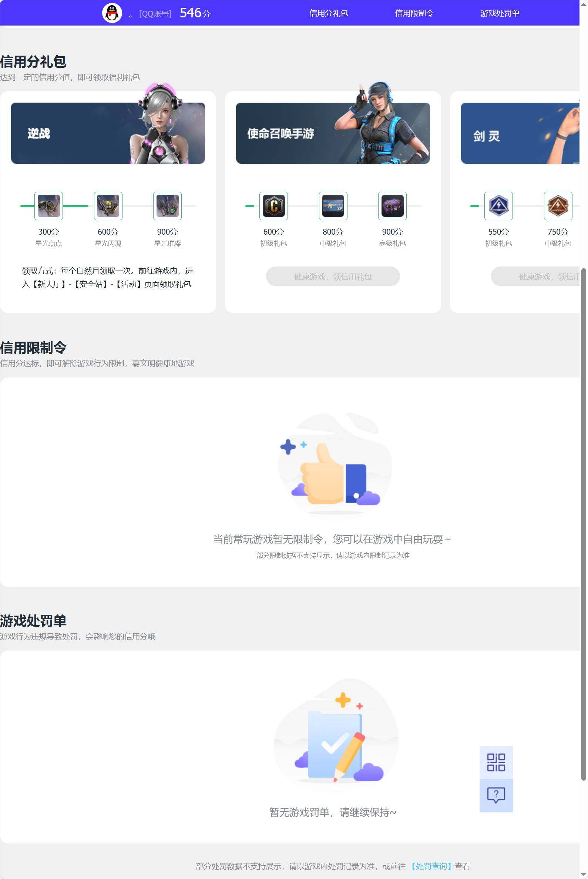
Task: Select the 900分 星光璀璨 gift icon
Action: tap(167, 206)
